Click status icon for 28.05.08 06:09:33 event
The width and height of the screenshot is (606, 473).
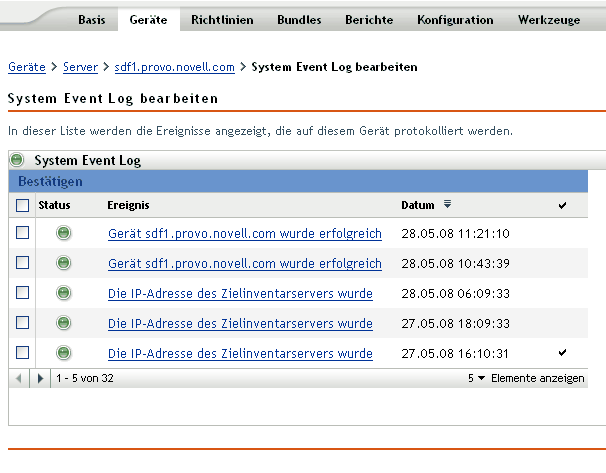click(x=63, y=293)
